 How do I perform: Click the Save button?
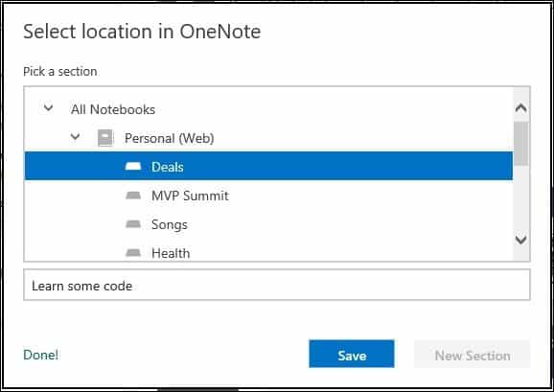click(x=352, y=354)
